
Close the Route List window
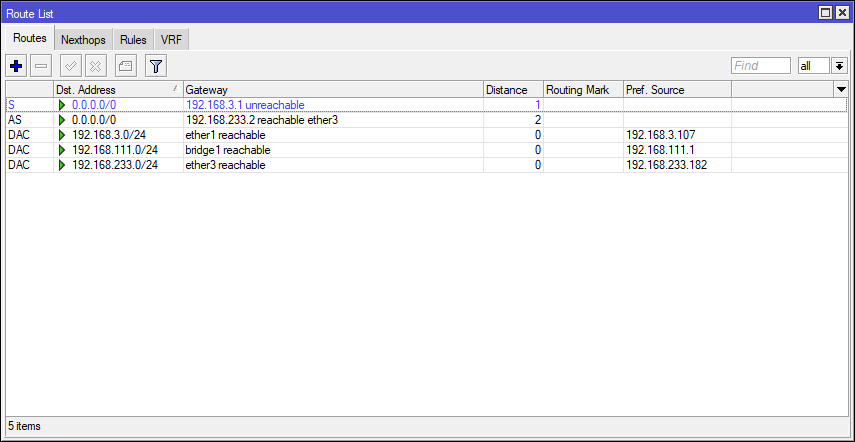click(841, 13)
